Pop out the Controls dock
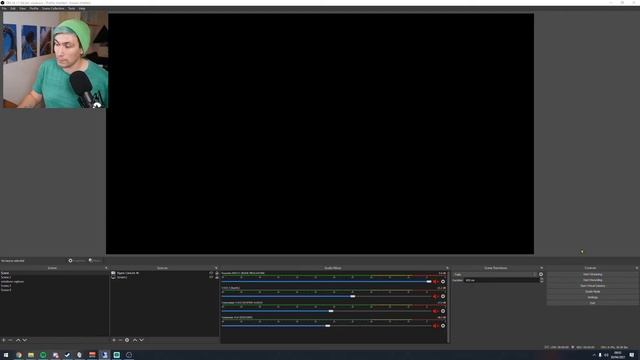The height and width of the screenshot is (360, 640). [637, 268]
